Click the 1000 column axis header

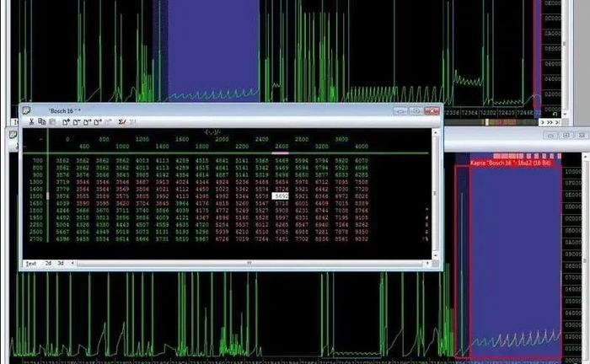point(122,147)
